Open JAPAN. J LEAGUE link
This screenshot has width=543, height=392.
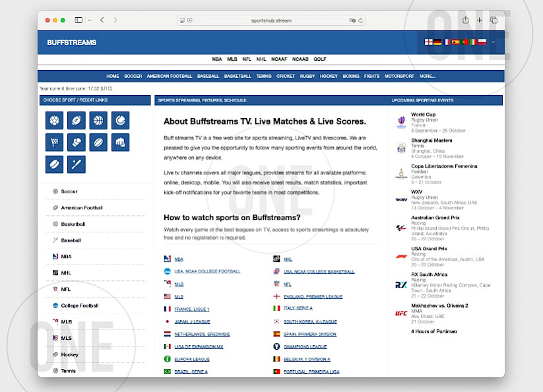click(x=192, y=321)
